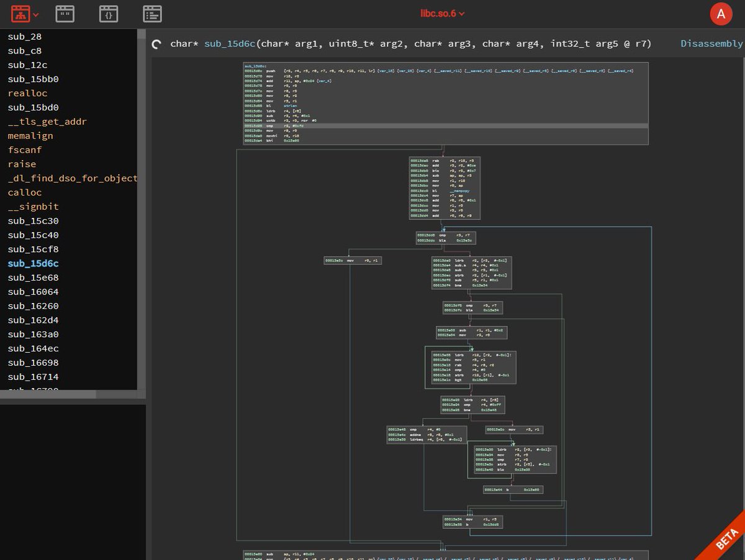Click the sub_15d6c name in the function signature
The height and width of the screenshot is (560, 745).
point(230,43)
